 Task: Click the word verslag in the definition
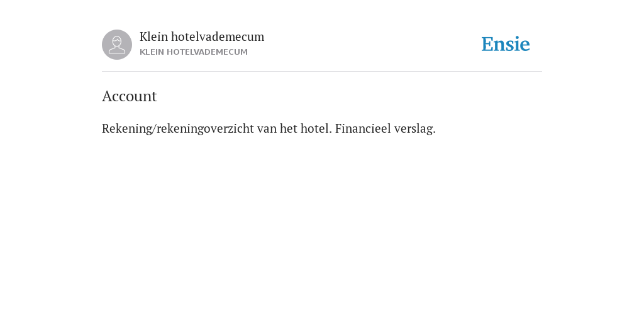coord(415,128)
